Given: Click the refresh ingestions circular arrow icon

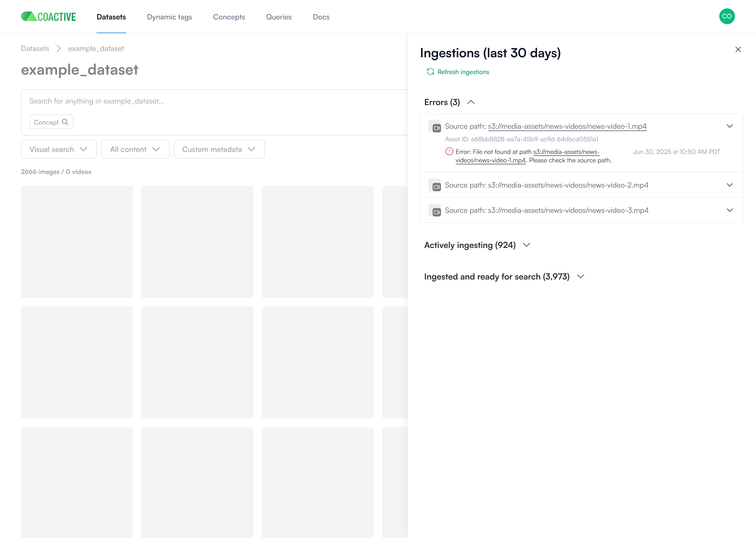Looking at the screenshot, I should point(430,71).
